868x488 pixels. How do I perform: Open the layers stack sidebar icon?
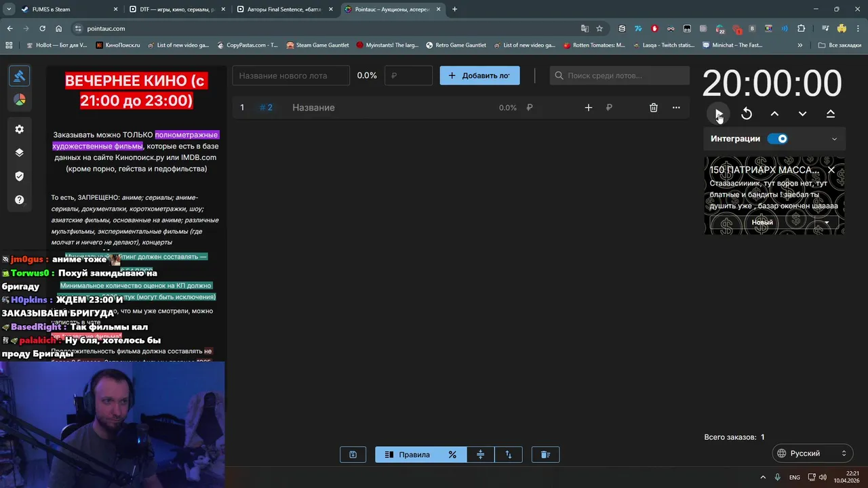click(19, 152)
